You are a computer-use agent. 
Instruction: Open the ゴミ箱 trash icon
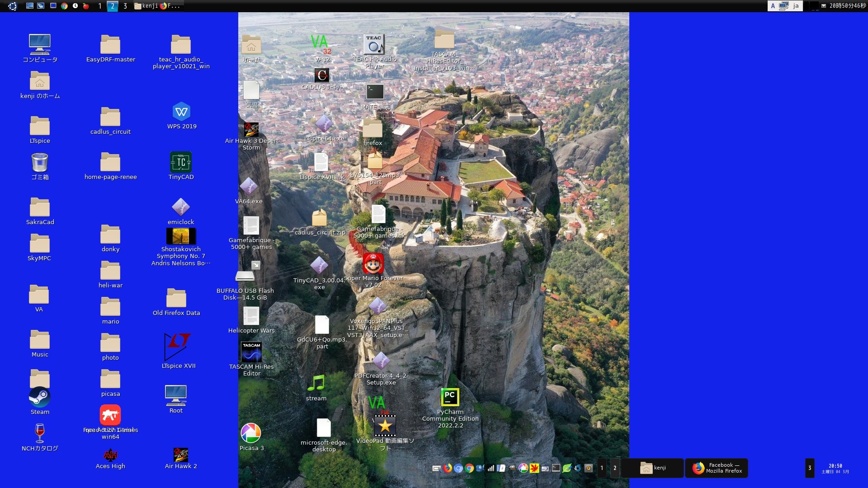click(40, 163)
